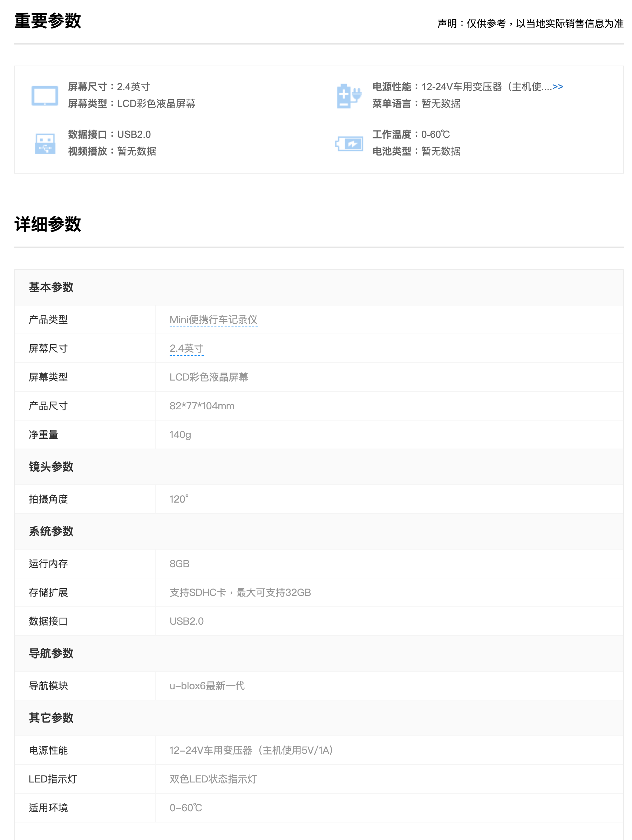This screenshot has width=632, height=840.
Task: Select the 系统参数 group header
Action: point(51,532)
